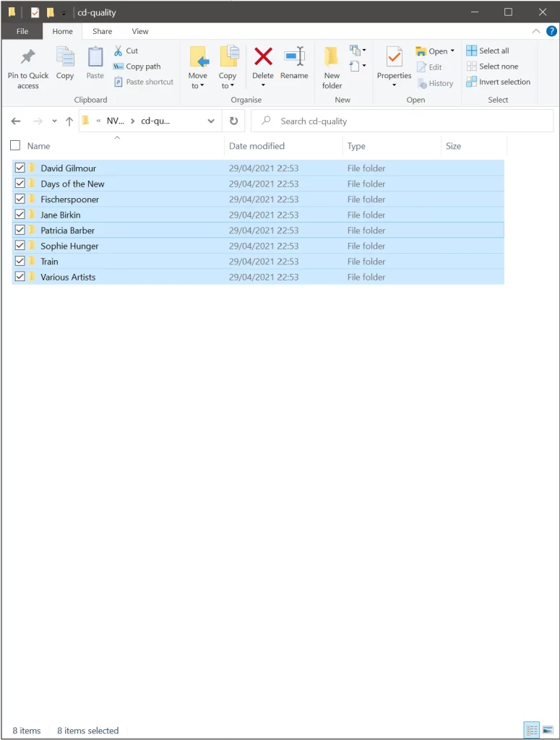Click Pin to Quick access icon
The width and height of the screenshot is (560, 740).
(28, 58)
